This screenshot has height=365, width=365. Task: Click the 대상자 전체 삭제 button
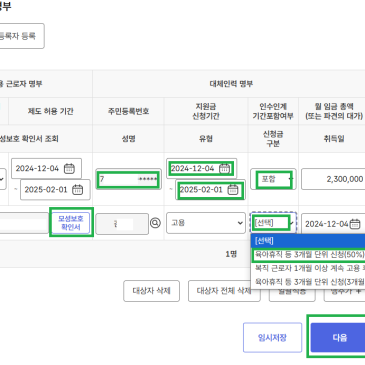coord(224,291)
